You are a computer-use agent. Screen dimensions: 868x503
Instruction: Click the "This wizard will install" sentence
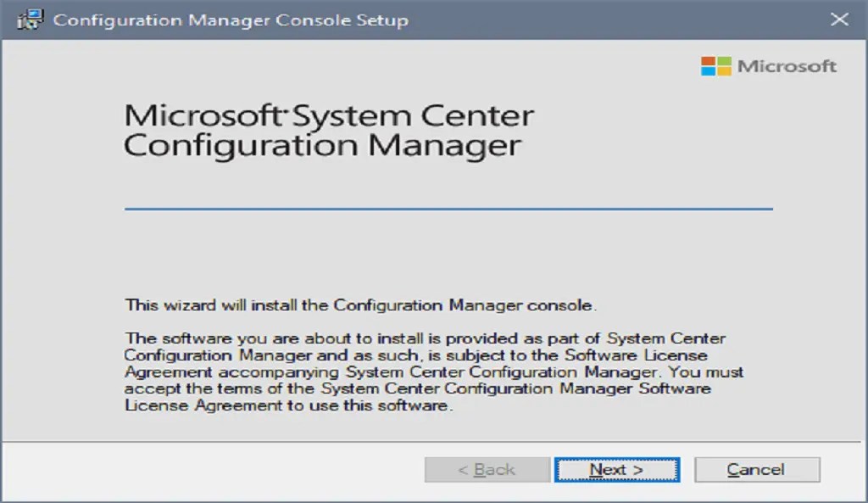[360, 305]
